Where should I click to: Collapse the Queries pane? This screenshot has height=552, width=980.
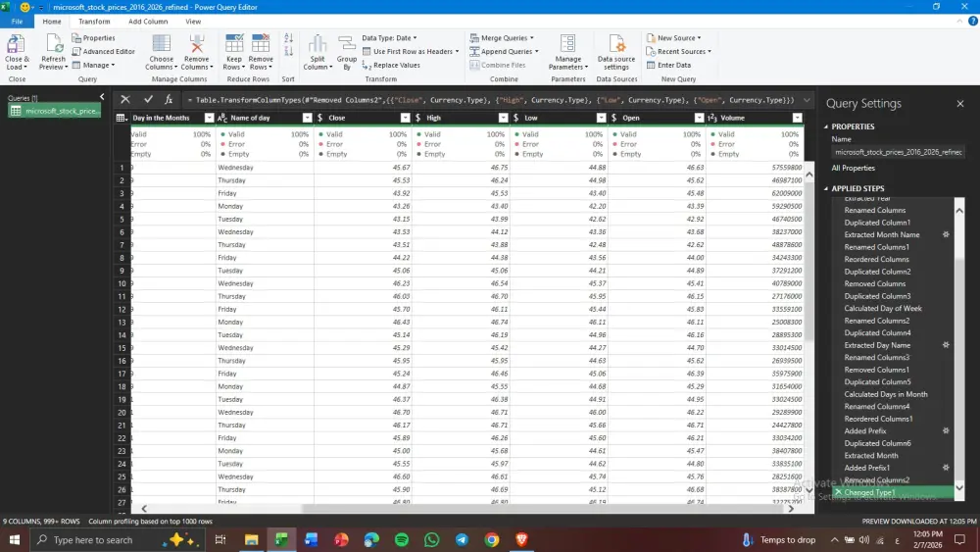pyautogui.click(x=102, y=97)
